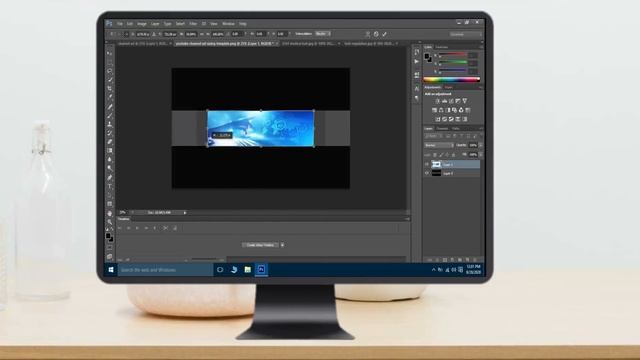Select the Dodge tool
The width and height of the screenshot is (640, 360).
[x=109, y=168]
